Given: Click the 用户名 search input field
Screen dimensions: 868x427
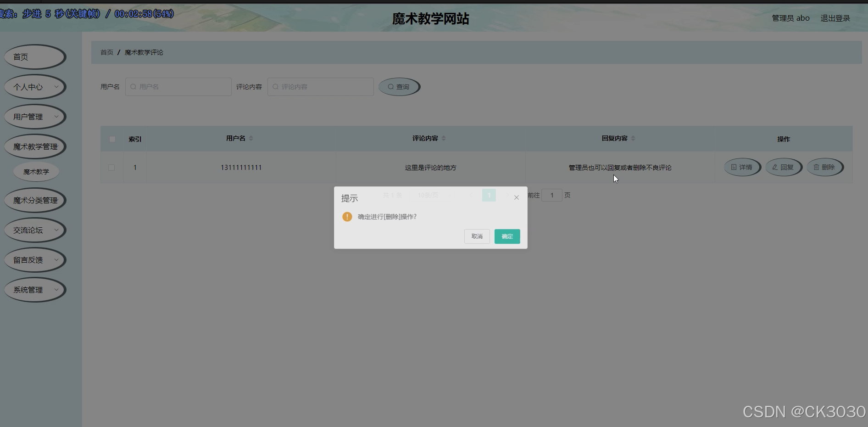Looking at the screenshot, I should click(178, 87).
